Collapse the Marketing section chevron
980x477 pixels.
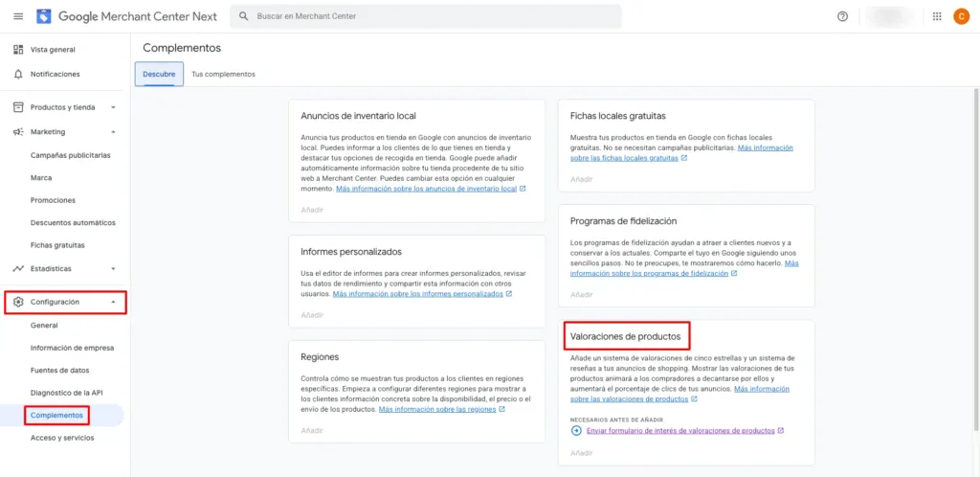pos(113,132)
